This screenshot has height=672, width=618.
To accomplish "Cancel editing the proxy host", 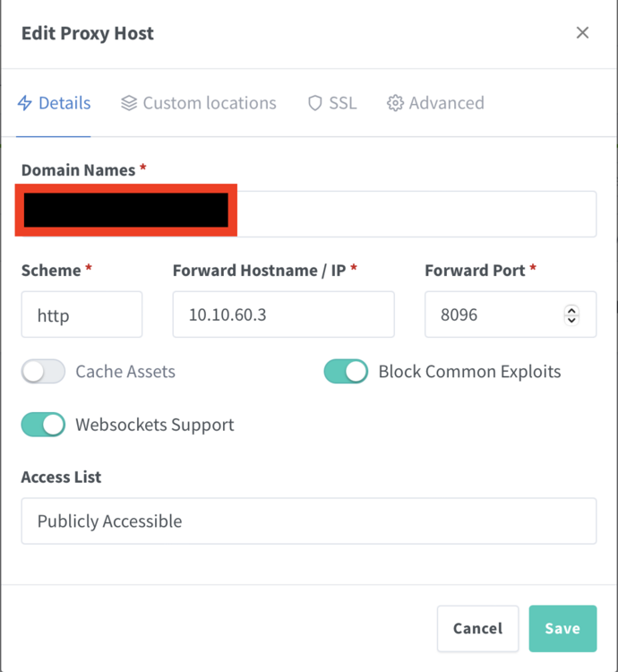I will pos(478,628).
